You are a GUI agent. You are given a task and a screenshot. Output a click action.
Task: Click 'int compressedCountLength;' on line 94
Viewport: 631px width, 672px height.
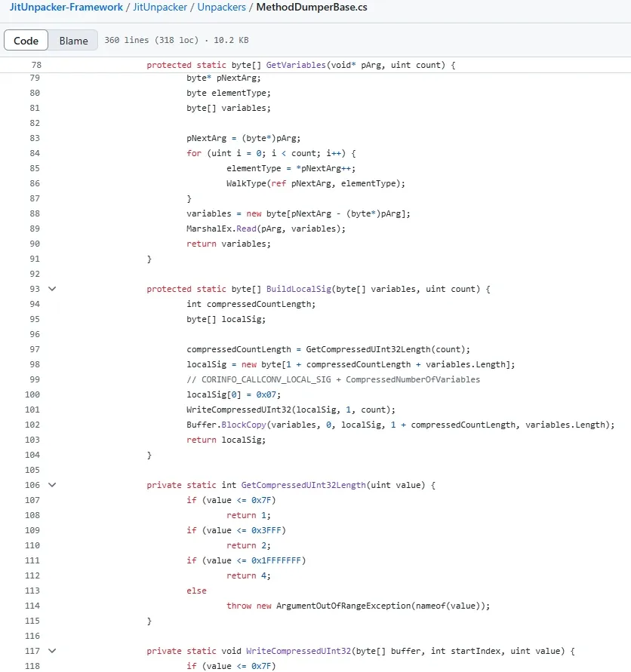251,304
